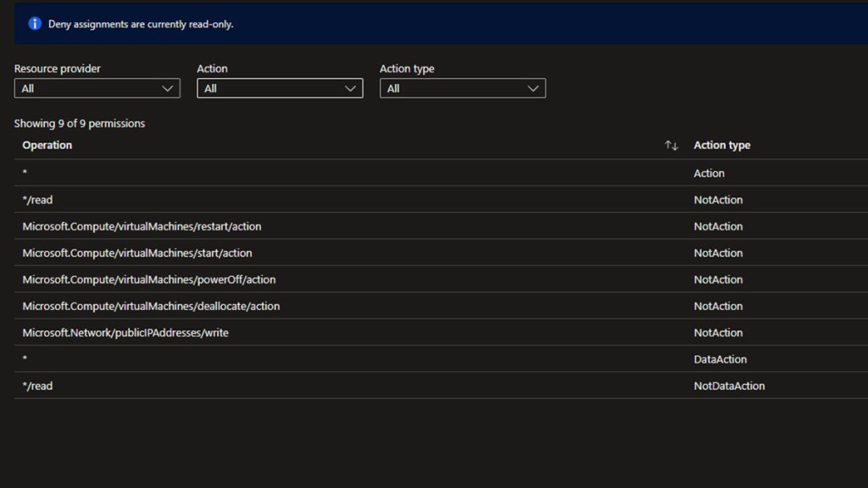
Task: Click the Operation column header
Action: [x=47, y=145]
